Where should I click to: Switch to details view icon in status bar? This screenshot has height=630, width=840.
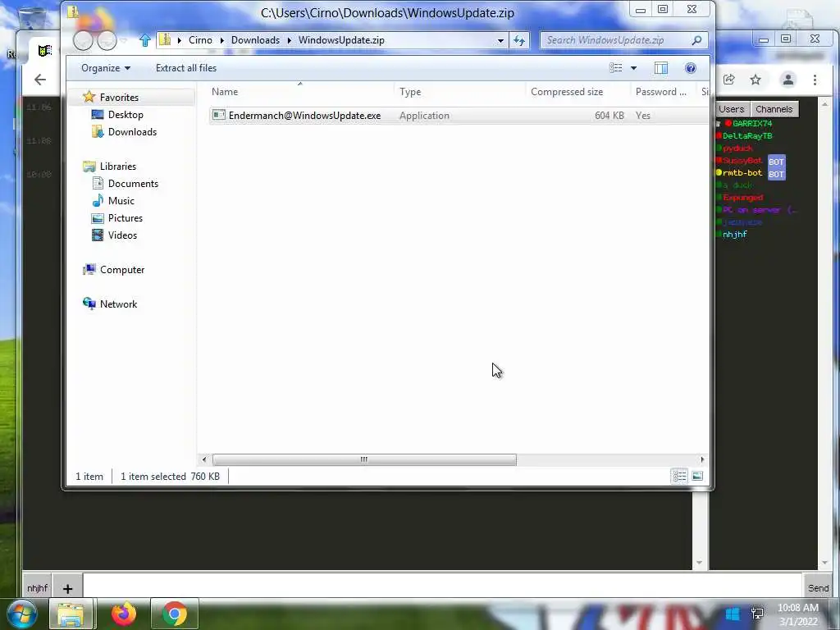click(679, 477)
